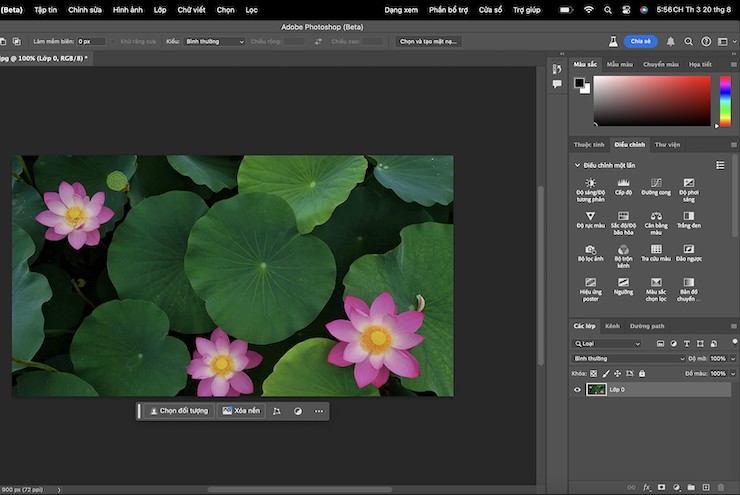Open the Bình thường blend mode dropdown
This screenshot has width=740, height=495.
click(628, 358)
